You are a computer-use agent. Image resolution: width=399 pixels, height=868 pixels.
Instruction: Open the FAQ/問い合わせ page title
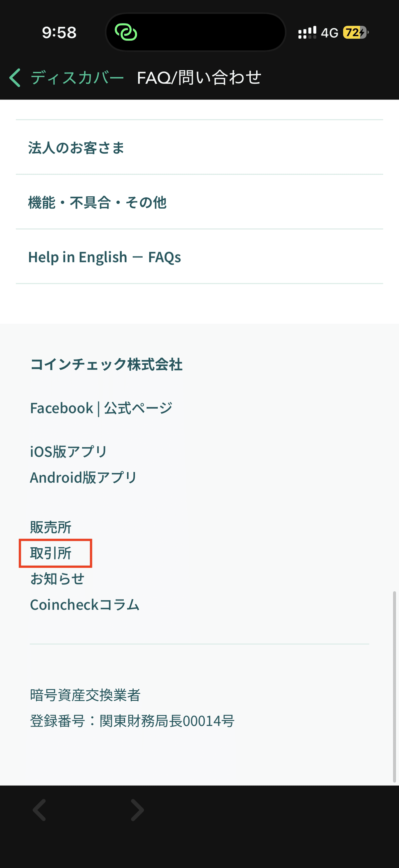click(199, 78)
